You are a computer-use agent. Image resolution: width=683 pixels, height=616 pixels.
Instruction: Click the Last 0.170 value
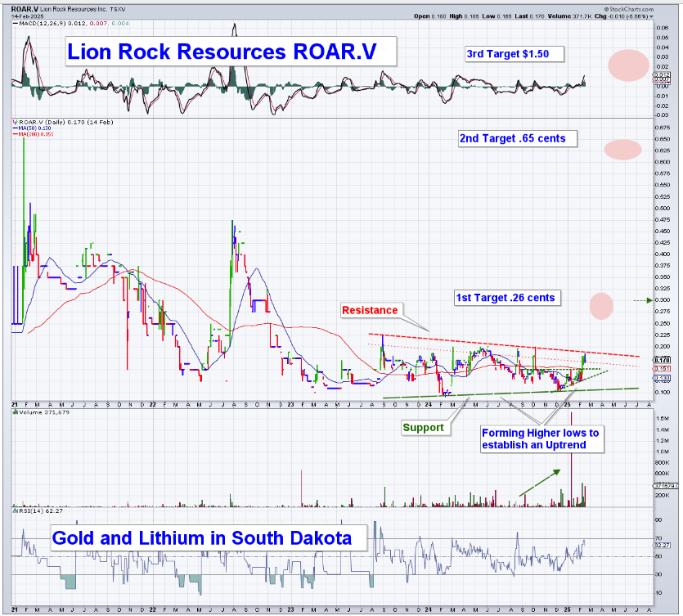[530, 16]
